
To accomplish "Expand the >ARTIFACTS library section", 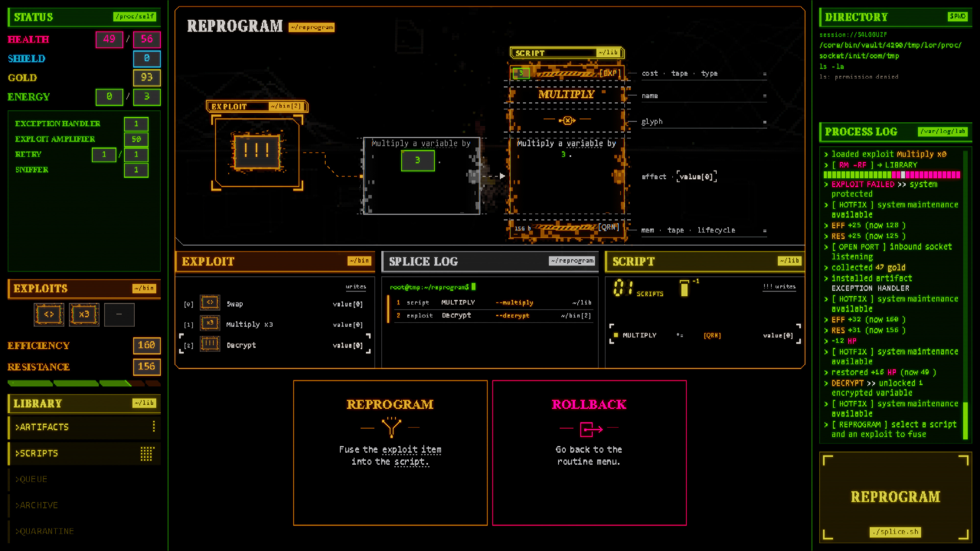I will tap(84, 428).
